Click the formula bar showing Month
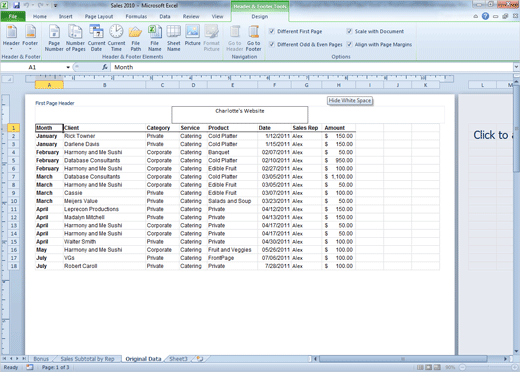 tap(312, 67)
